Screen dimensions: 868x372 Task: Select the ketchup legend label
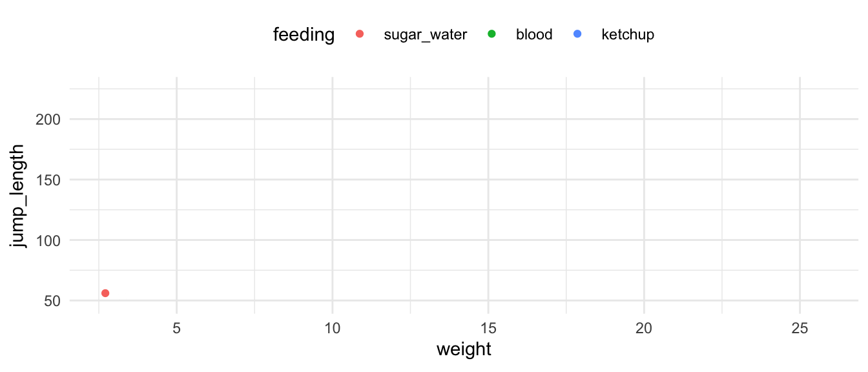click(628, 35)
